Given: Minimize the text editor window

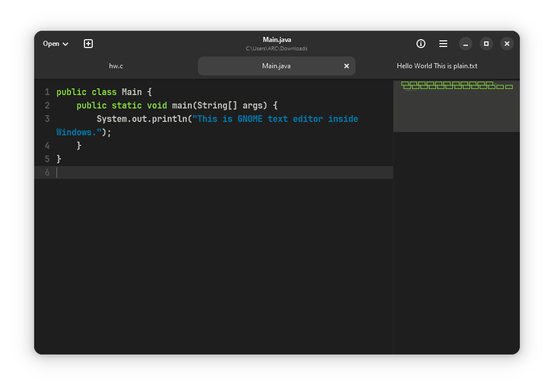Looking at the screenshot, I should tap(466, 44).
